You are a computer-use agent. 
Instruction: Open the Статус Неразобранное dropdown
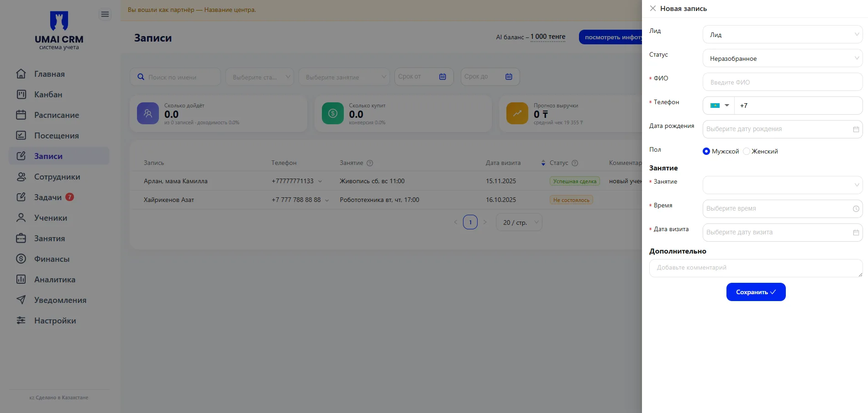[783, 58]
